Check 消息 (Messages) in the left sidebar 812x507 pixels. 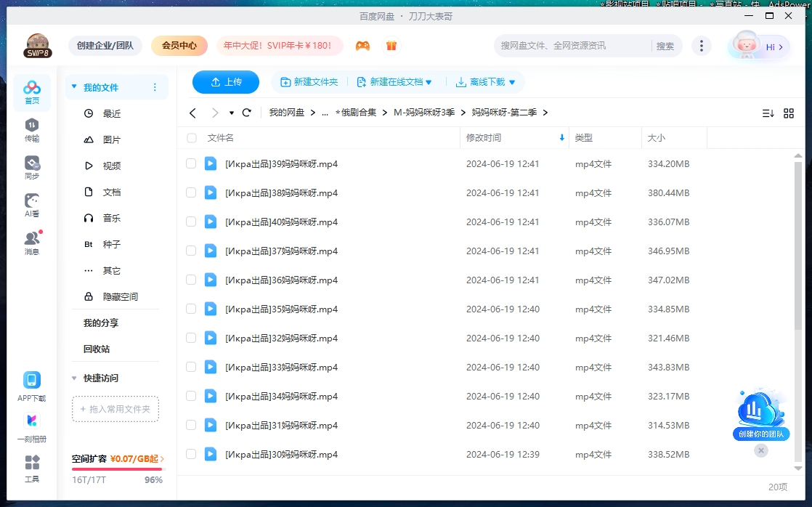pos(31,242)
